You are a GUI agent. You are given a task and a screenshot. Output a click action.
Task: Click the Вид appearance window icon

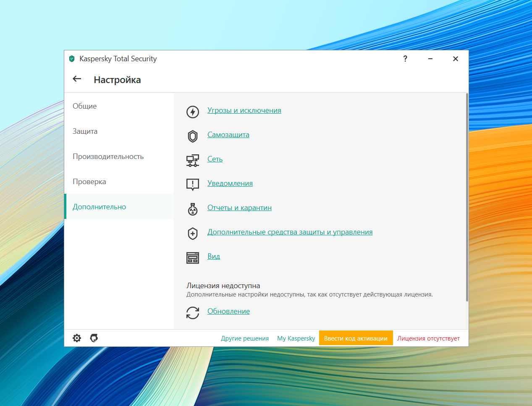tap(193, 258)
